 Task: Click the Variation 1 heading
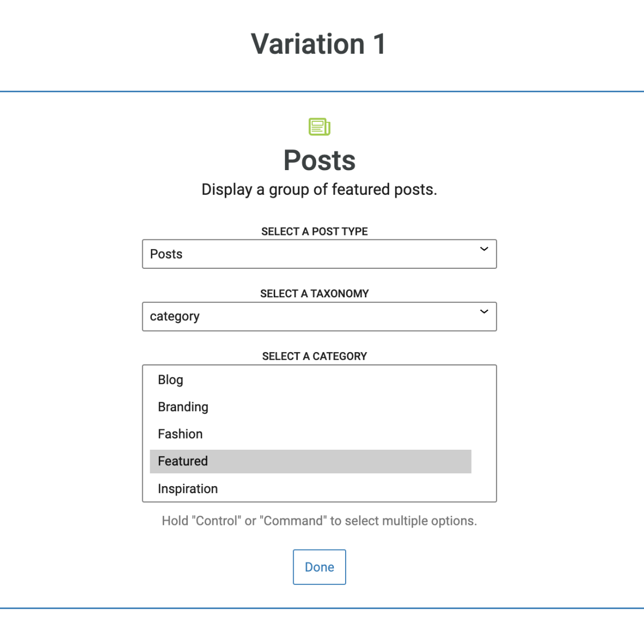(318, 44)
